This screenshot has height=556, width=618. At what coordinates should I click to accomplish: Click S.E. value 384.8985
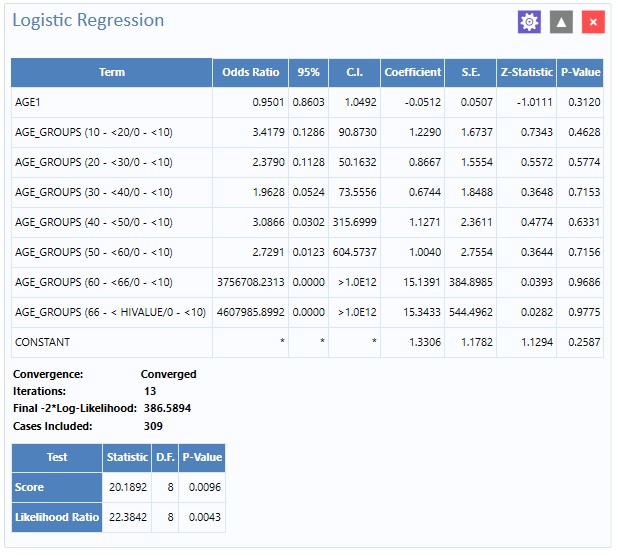pos(471,282)
